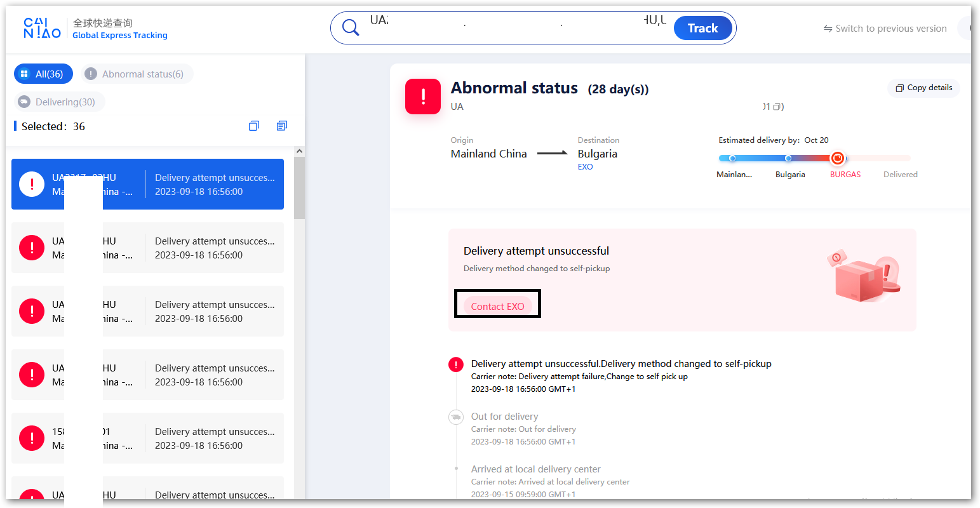Copy selected tracking numbers icon
The height and width of the screenshot is (508, 980).
tap(254, 126)
